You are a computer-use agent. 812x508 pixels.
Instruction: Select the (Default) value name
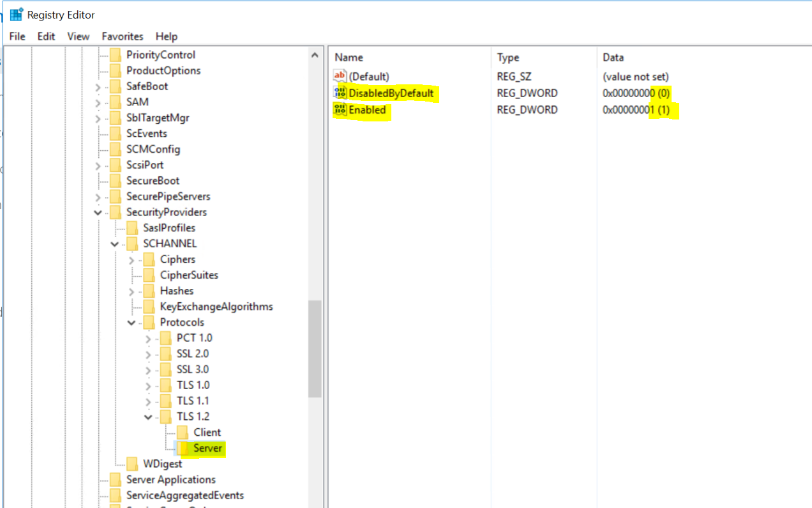point(369,76)
